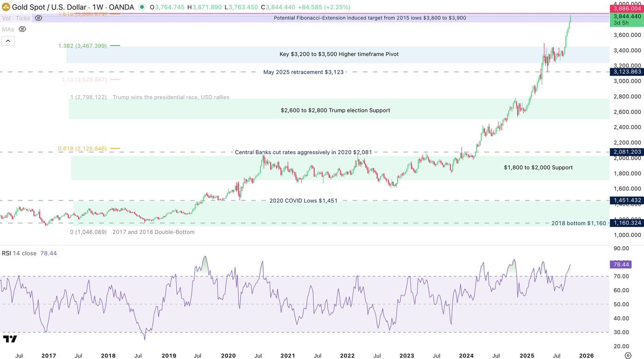Select 'Key $3,200 to $3,500' pivot annotation
The width and height of the screenshot is (644, 359).
[339, 54]
